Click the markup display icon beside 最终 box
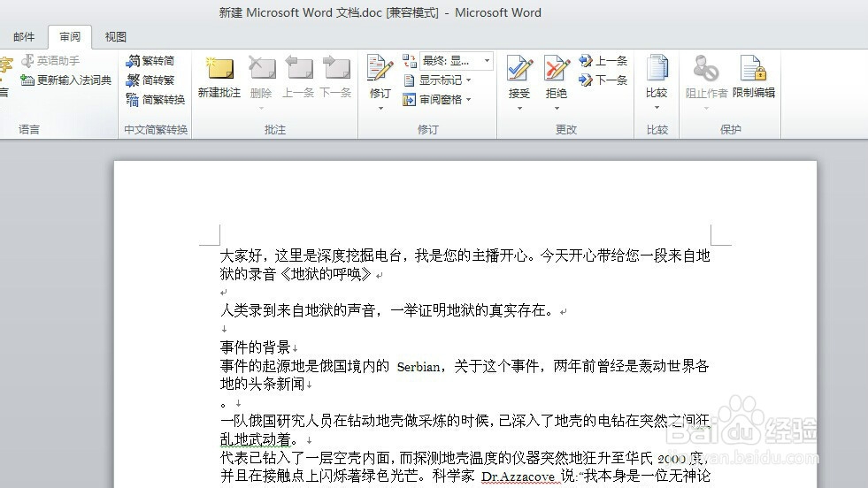868x488 pixels. pyautogui.click(x=410, y=60)
